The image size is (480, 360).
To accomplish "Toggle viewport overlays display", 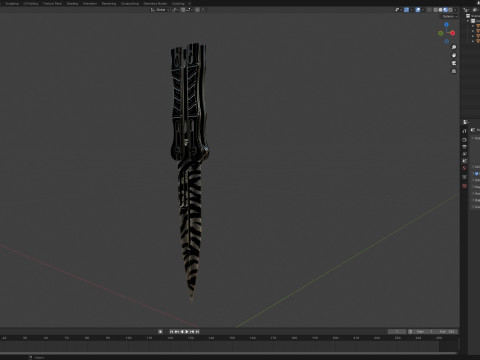I will tap(418, 10).
